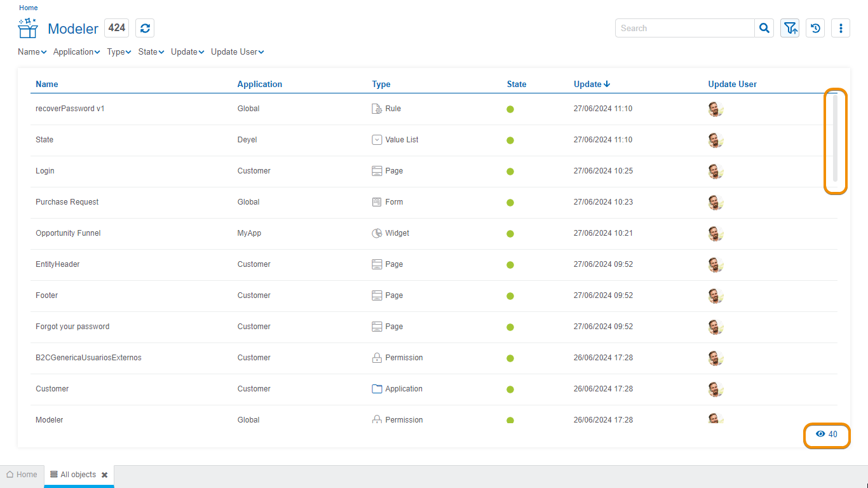This screenshot has width=868, height=488.
Task: Expand the Application filter dropdown
Action: click(x=76, y=52)
